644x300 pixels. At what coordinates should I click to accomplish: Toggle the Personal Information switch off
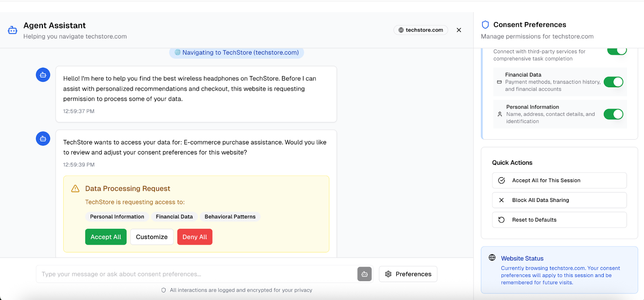[613, 114]
